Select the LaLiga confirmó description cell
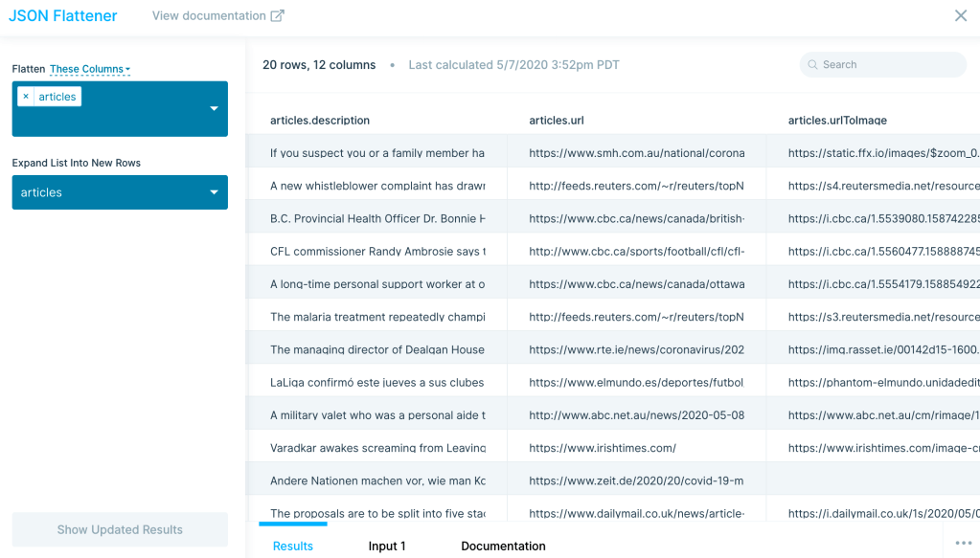Screen dimensions: 980x558 [x=376, y=382]
